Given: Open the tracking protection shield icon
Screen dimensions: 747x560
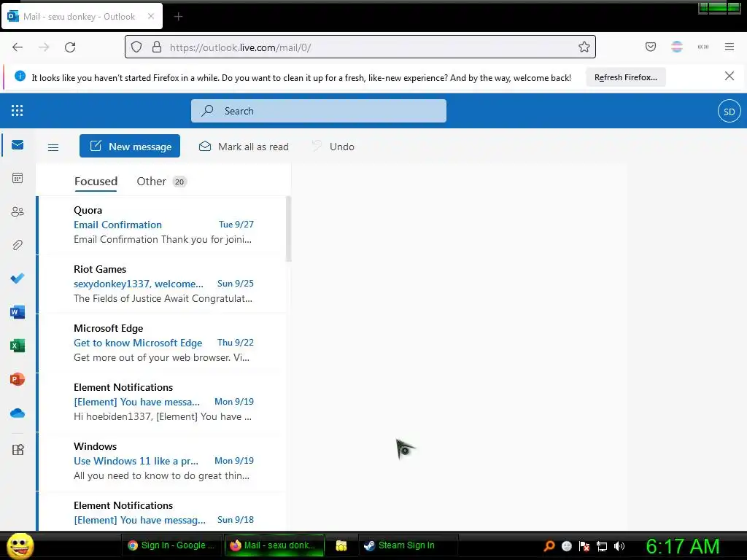Looking at the screenshot, I should pos(136,47).
